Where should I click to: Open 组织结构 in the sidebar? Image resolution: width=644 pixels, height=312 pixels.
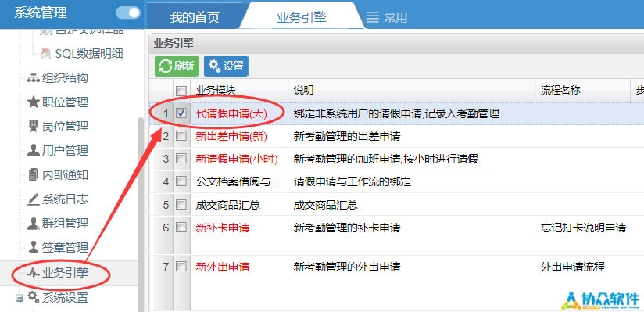click(x=65, y=77)
